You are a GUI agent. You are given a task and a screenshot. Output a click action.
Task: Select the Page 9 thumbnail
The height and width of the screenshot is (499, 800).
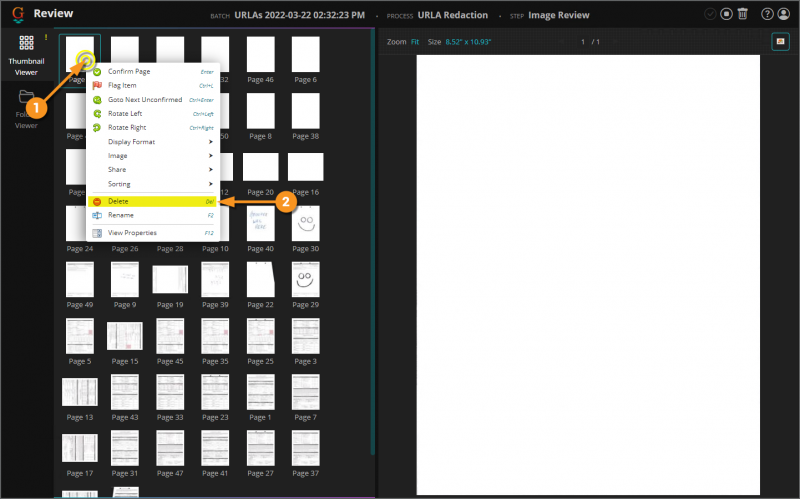pyautogui.click(x=124, y=279)
